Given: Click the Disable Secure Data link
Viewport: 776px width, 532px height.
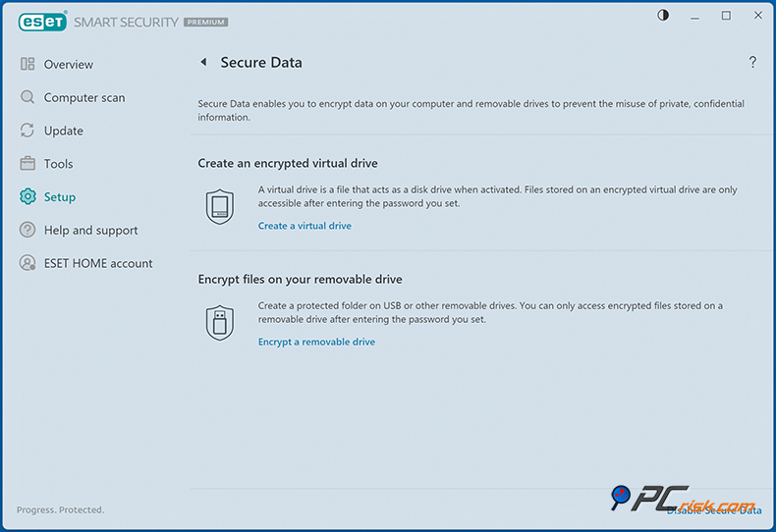Looking at the screenshot, I should point(714,509).
